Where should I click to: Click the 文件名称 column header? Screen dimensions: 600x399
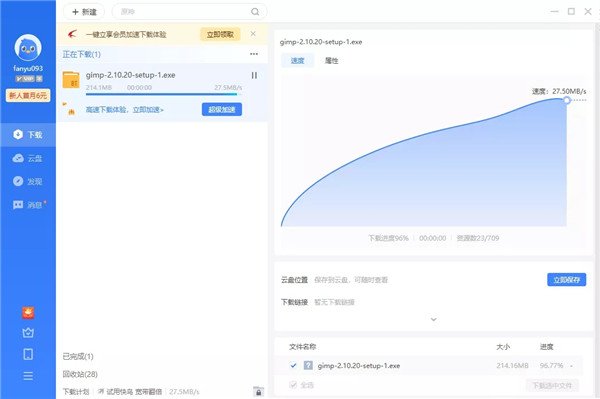[x=302, y=347]
